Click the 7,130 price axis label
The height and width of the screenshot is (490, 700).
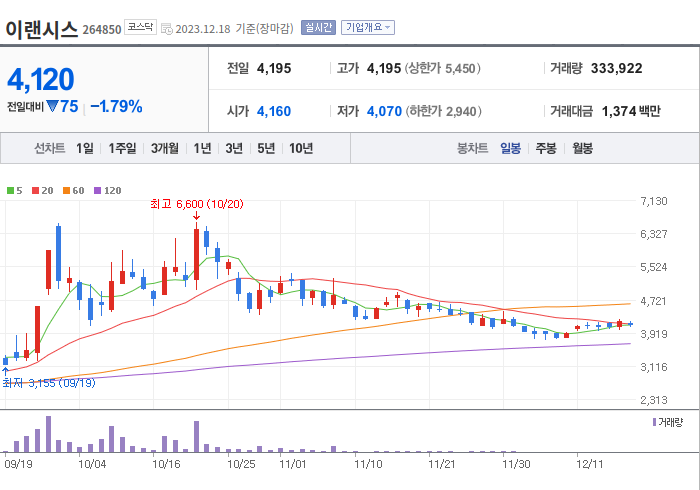[654, 201]
